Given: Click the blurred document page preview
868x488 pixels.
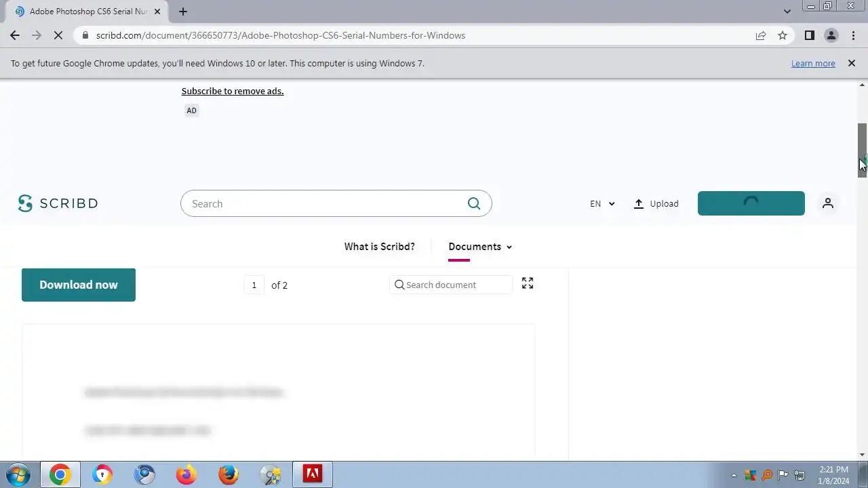Looking at the screenshot, I should [278, 391].
